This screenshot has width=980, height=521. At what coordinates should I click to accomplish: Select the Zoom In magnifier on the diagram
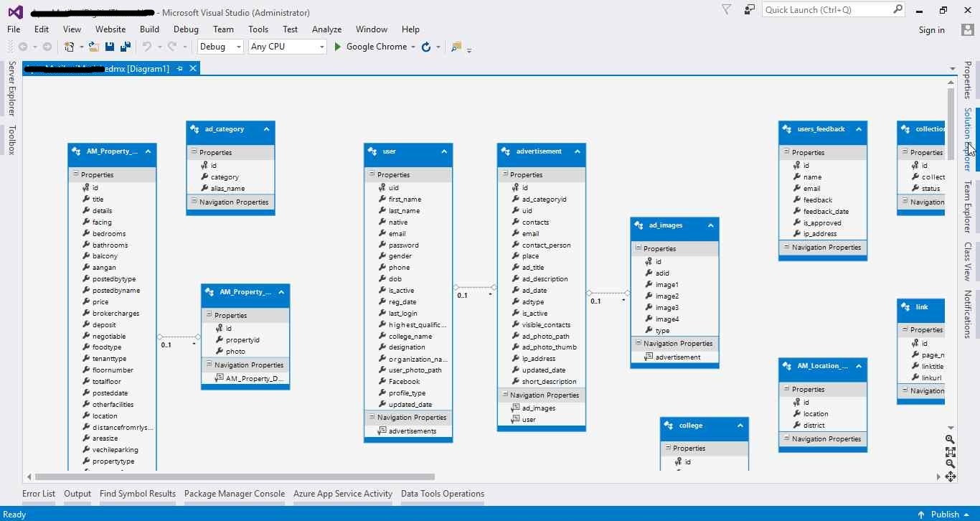click(x=950, y=439)
